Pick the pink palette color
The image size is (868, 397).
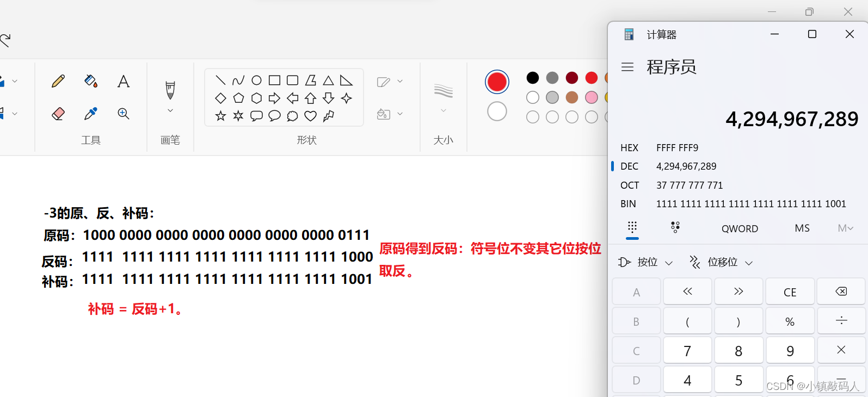(592, 97)
